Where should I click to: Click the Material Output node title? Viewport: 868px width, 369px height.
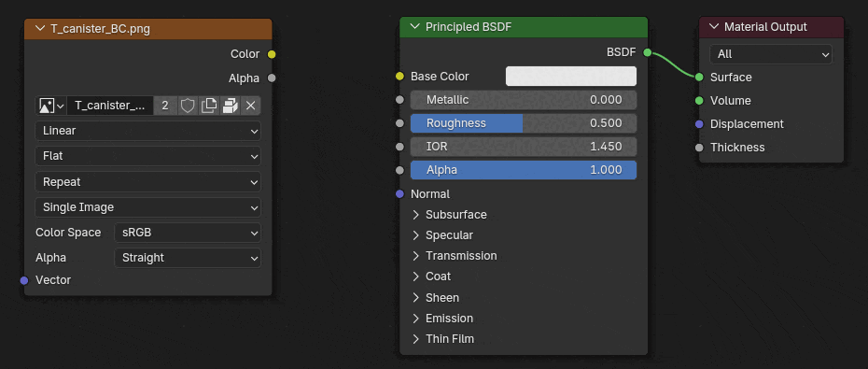(765, 27)
